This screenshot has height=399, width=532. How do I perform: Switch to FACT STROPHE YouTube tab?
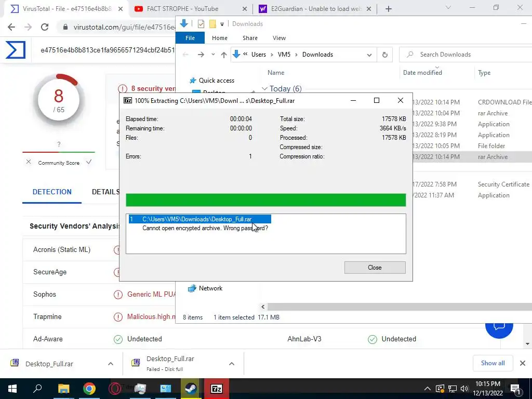tap(182, 8)
